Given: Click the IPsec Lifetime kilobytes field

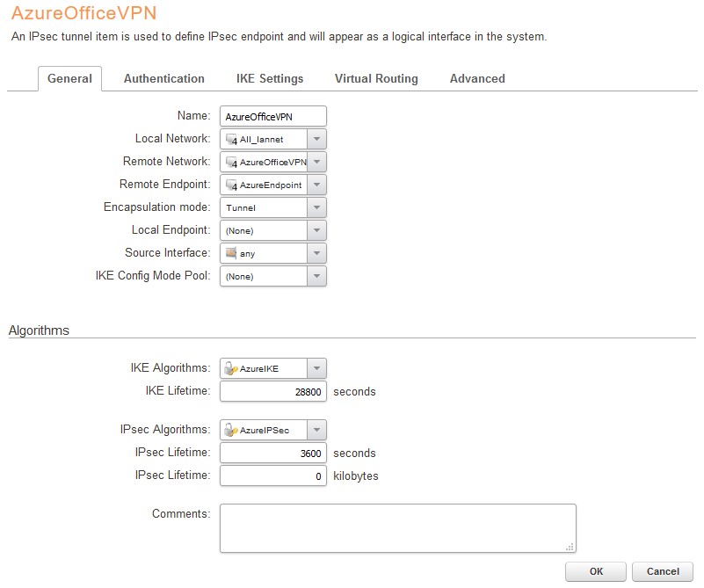Looking at the screenshot, I should [273, 475].
